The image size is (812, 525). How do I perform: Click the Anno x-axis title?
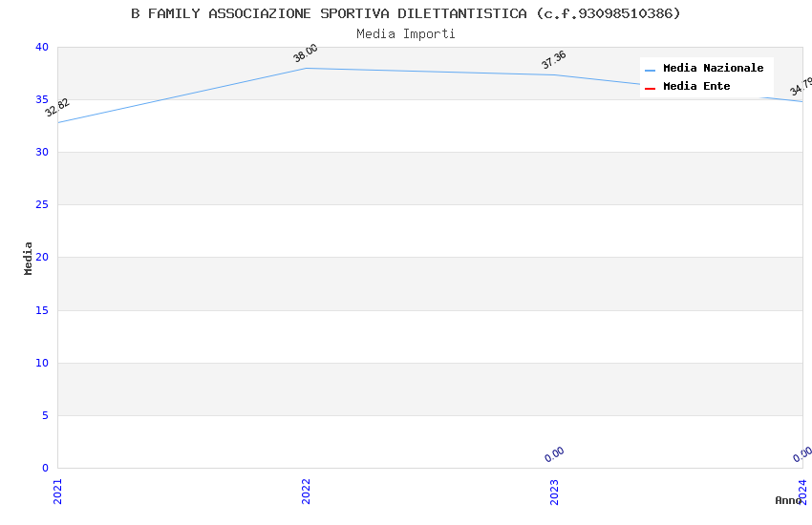[x=788, y=500]
